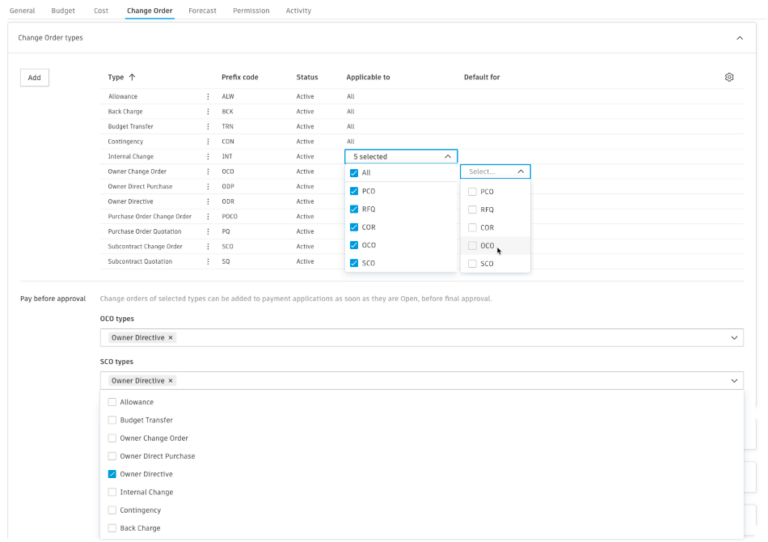Image resolution: width=768 pixels, height=542 pixels.
Task: Open Back Charge row options menu
Action: coord(208,112)
